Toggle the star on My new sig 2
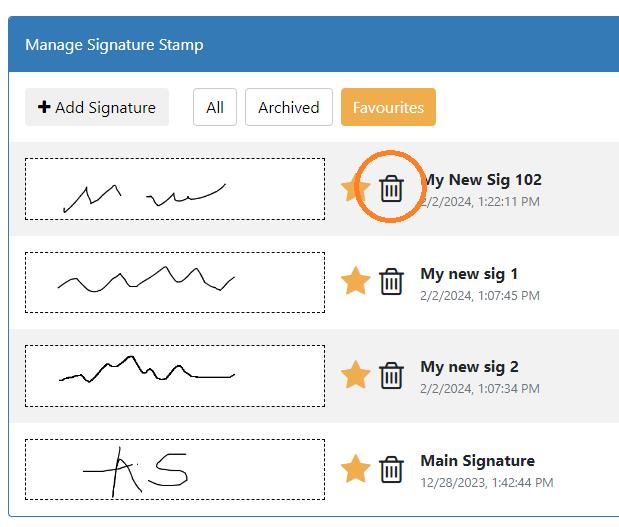 (356, 376)
